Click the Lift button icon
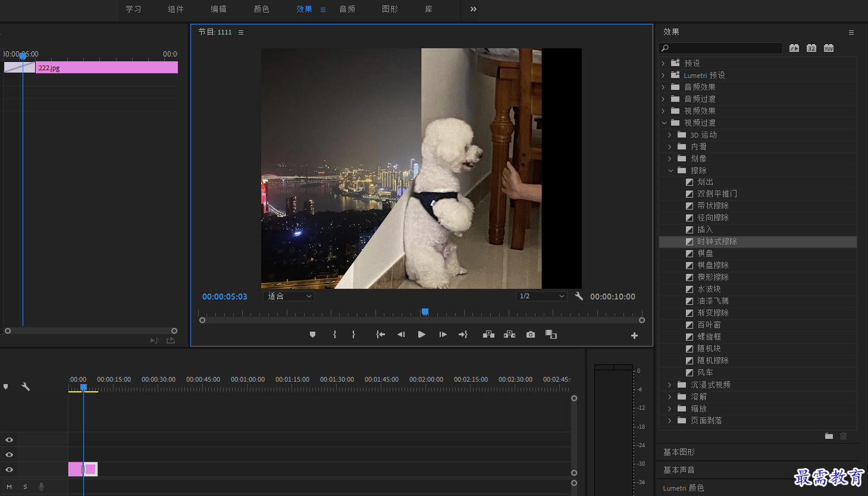Viewport: 868px width, 496px height. [x=488, y=335]
